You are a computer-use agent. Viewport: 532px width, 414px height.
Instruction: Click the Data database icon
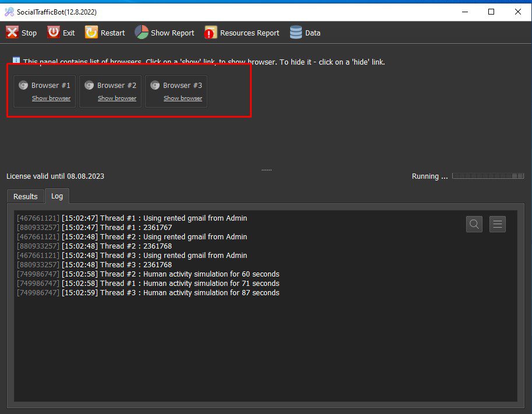[296, 33]
